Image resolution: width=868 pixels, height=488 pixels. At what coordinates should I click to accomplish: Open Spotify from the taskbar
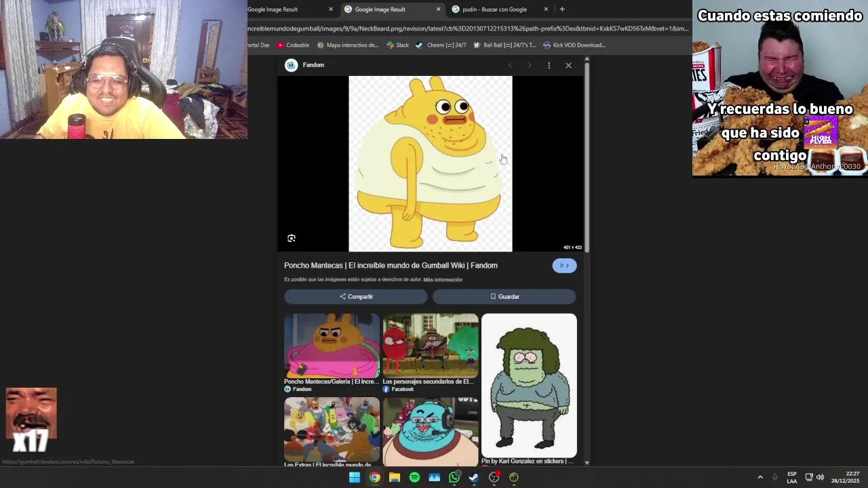(x=414, y=477)
